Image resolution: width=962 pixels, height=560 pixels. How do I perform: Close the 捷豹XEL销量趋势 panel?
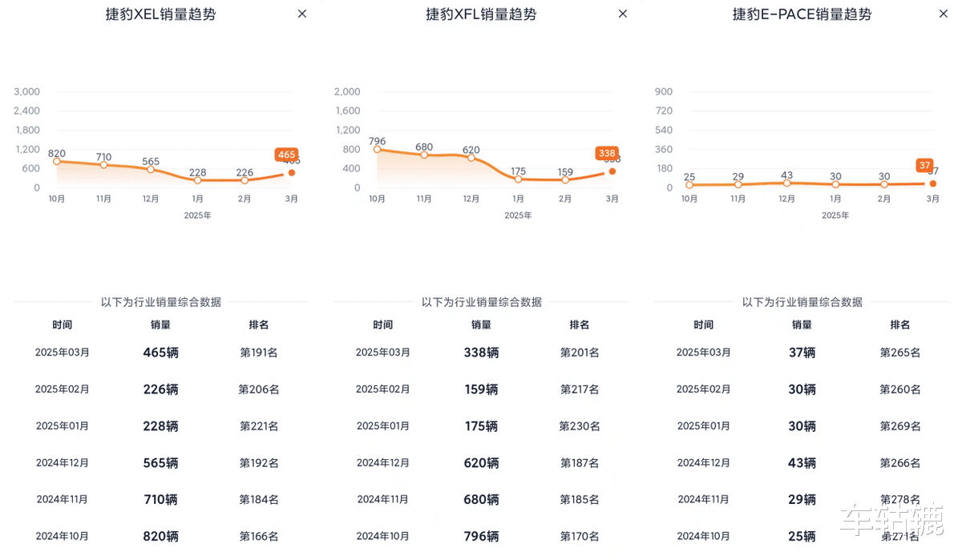click(302, 14)
